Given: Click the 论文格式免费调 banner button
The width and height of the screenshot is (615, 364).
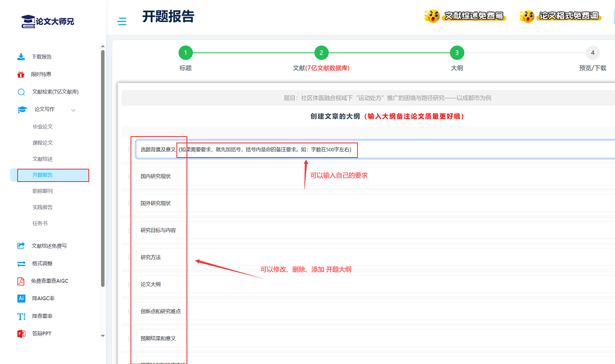Looking at the screenshot, I should (560, 16).
